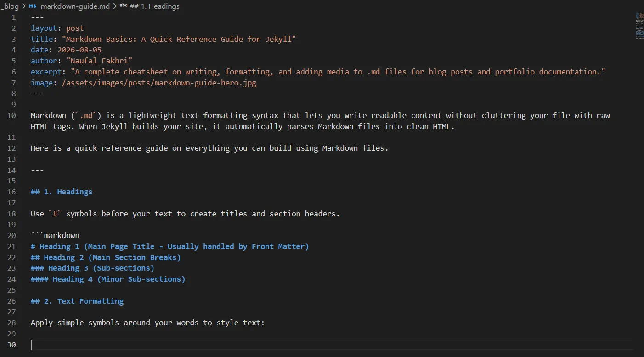Click the '# Heading 1 (Main Page Title' line
Viewport: 644px width, 357px height.
pyautogui.click(x=170, y=246)
